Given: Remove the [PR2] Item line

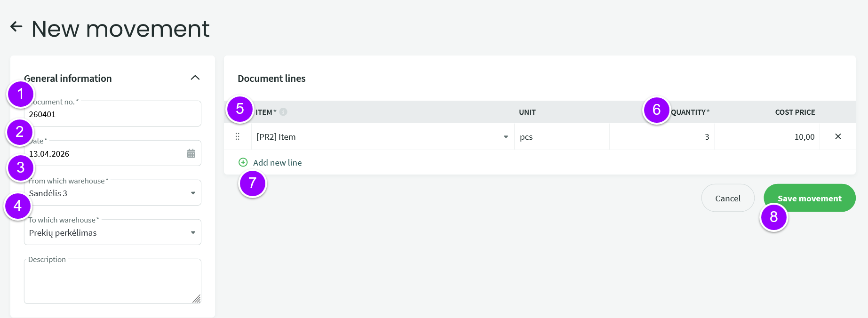Looking at the screenshot, I should coord(838,136).
